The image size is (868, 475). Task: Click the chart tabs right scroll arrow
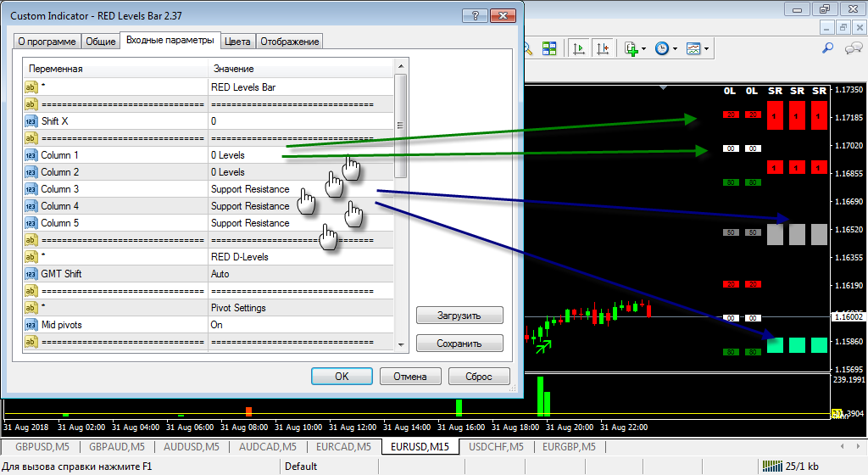[859, 446]
